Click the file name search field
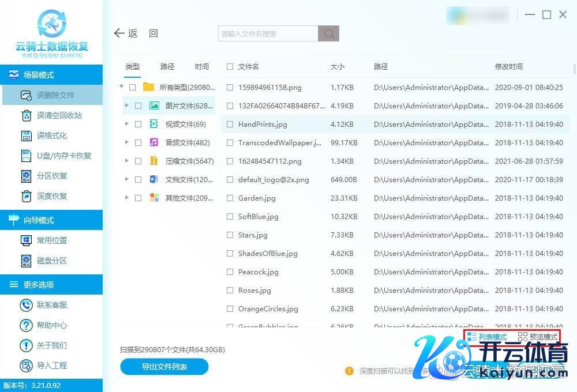 click(268, 34)
